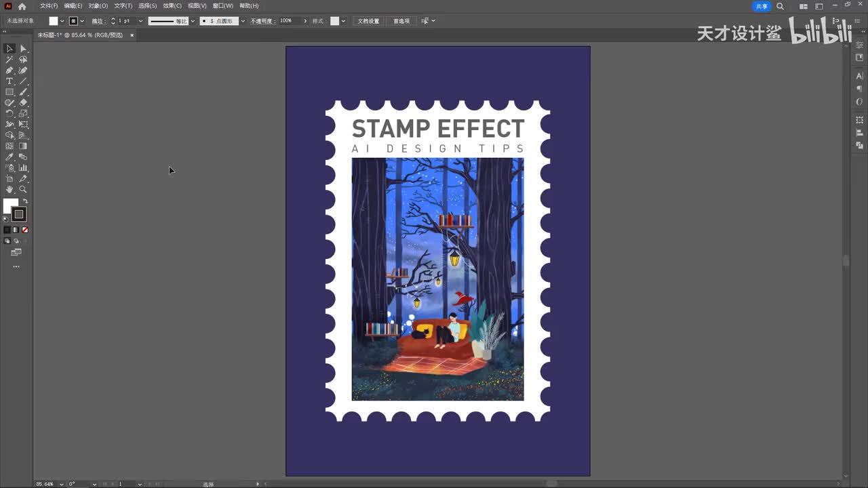Select the Column Graph tool
868x488 pixels.
click(x=23, y=168)
